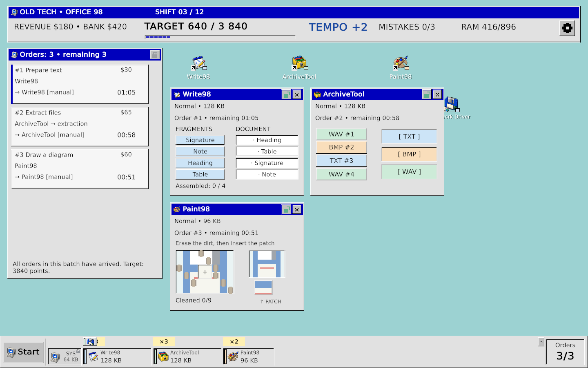Click the Note document slot
Image resolution: width=588 pixels, height=368 pixels.
pyautogui.click(x=267, y=174)
